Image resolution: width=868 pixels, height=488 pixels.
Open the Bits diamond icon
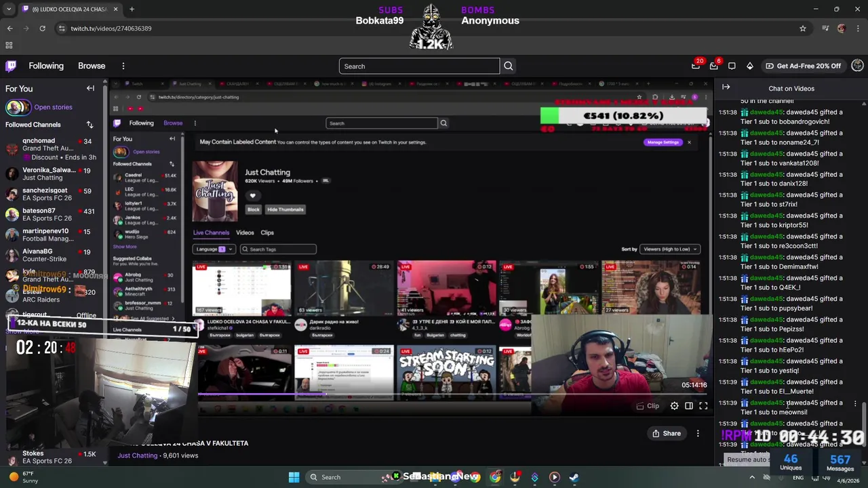749,66
